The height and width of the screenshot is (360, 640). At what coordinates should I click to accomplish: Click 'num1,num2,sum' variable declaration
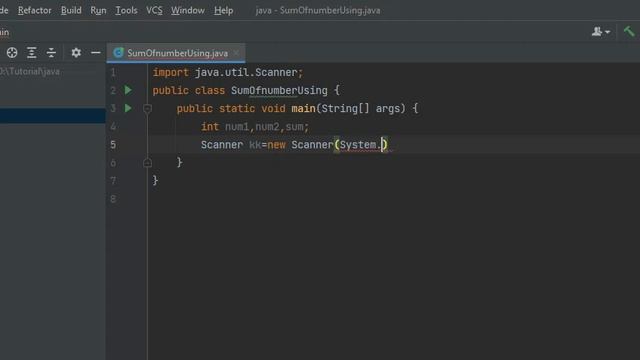(264, 127)
